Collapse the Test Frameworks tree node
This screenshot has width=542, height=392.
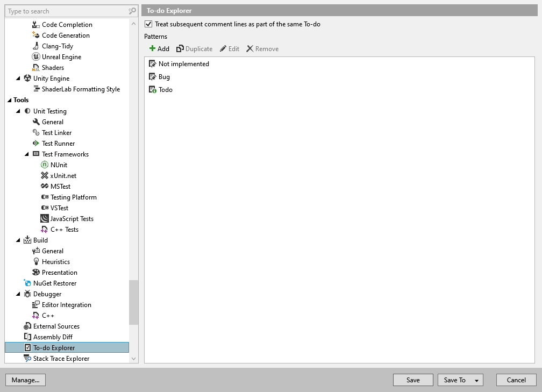point(26,154)
